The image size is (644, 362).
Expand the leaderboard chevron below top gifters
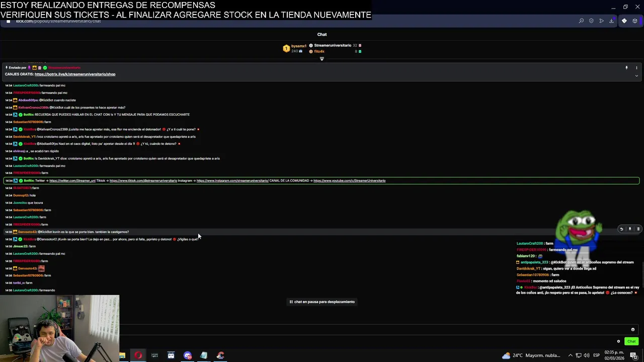[x=322, y=59]
